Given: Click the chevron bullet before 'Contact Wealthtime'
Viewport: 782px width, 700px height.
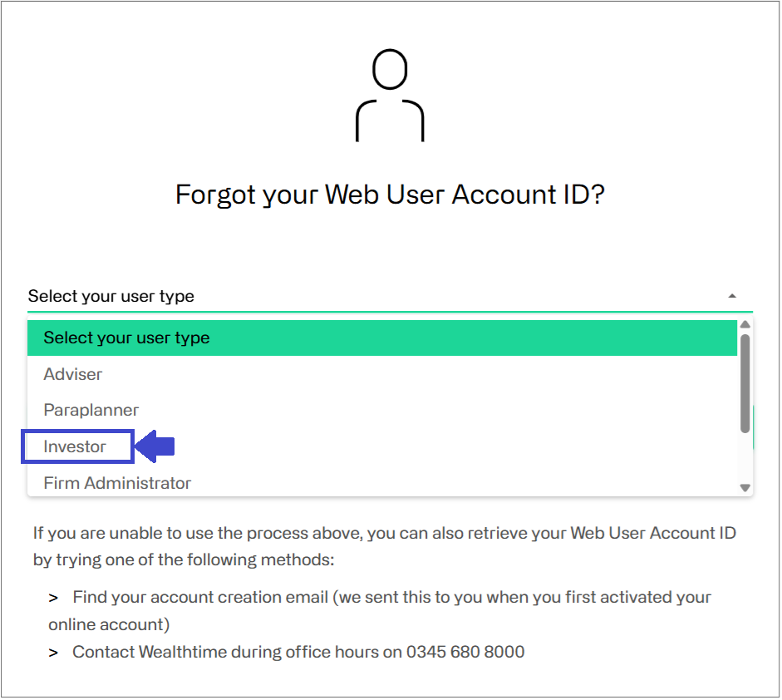Looking at the screenshot, I should pyautogui.click(x=53, y=653).
